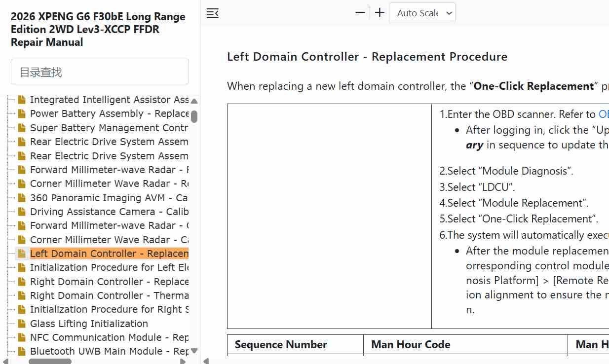Screen dimensions: 609x364
Task: Open Right Domain Controller - Replace entry
Action: 109,282
